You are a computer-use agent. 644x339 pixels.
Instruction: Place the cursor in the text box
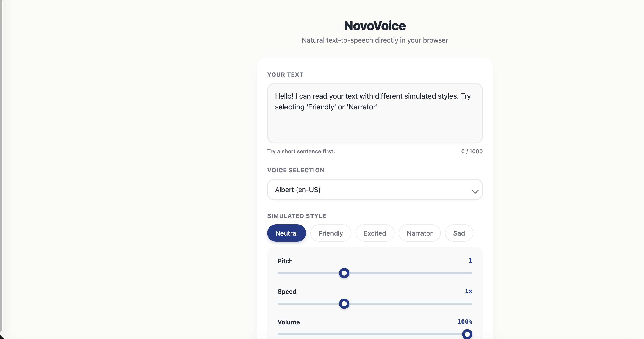coord(375,114)
